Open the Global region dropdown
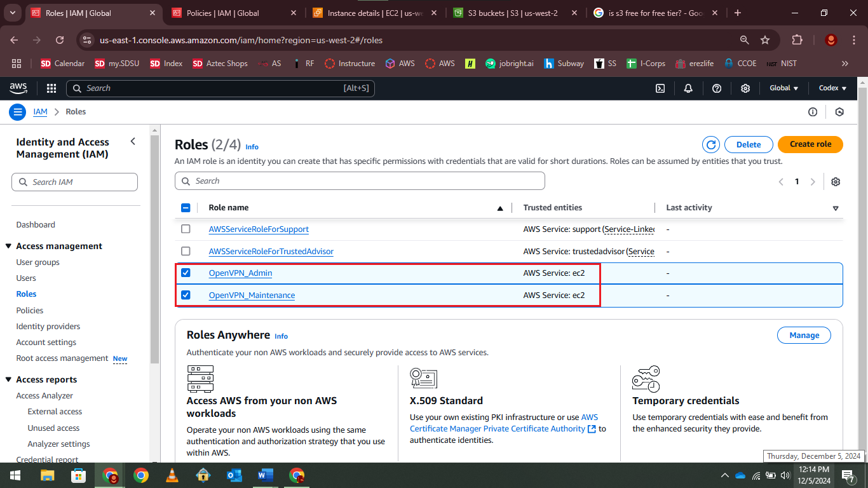 coord(784,88)
